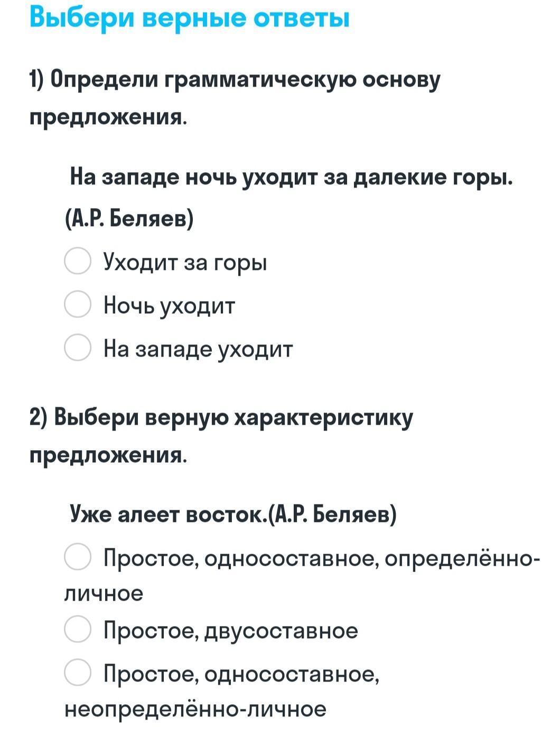This screenshot has width=560, height=746.
Task: Click the word 'личное' under first option of question 2
Action: [x=104, y=593]
